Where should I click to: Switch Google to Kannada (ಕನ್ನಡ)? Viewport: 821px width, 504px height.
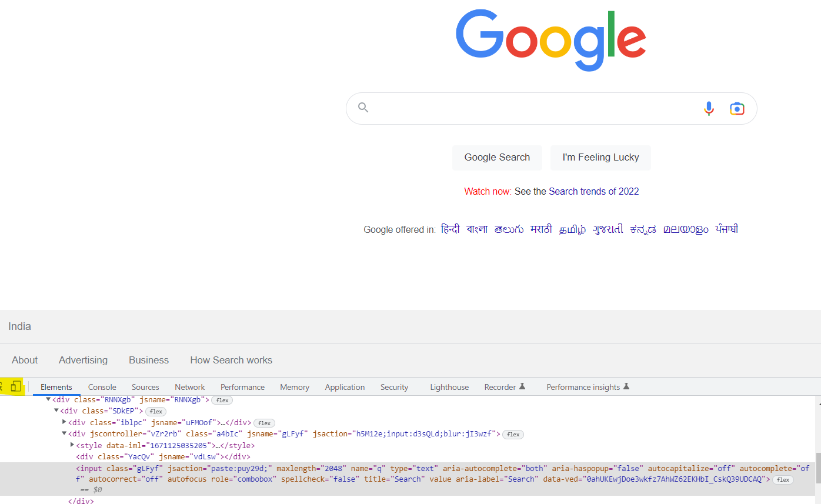click(643, 229)
